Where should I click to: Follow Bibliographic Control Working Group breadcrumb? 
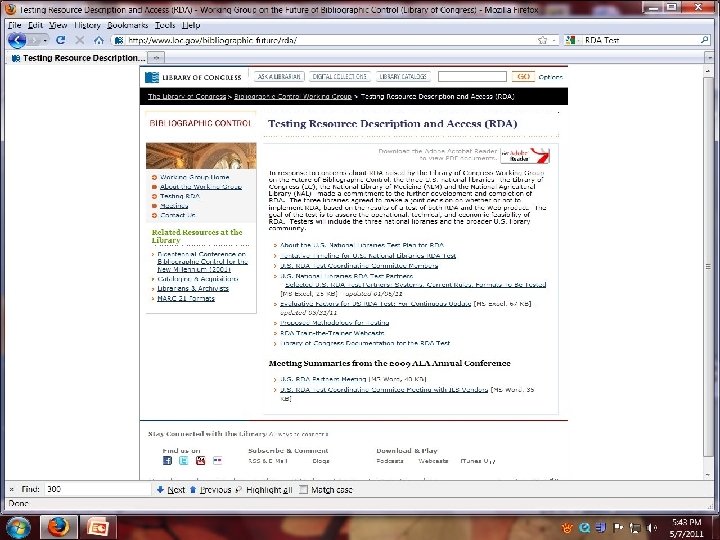[292, 96]
